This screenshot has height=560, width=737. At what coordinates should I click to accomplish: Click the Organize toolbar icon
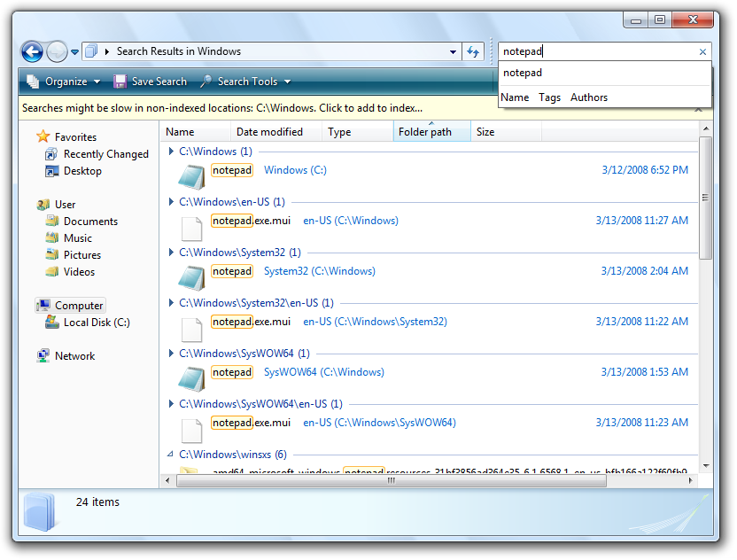(x=33, y=82)
